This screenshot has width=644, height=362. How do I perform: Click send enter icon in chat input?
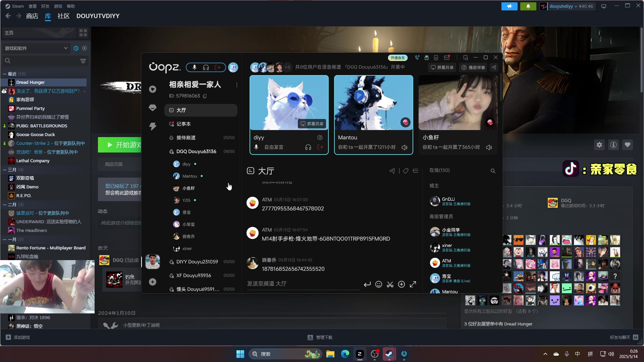[x=367, y=284]
